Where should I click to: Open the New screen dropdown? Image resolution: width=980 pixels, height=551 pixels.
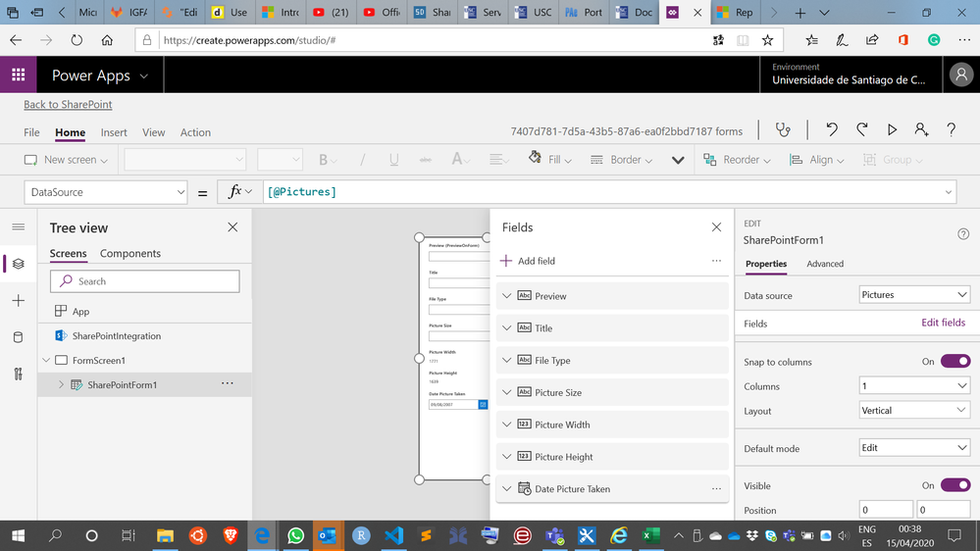click(66, 159)
